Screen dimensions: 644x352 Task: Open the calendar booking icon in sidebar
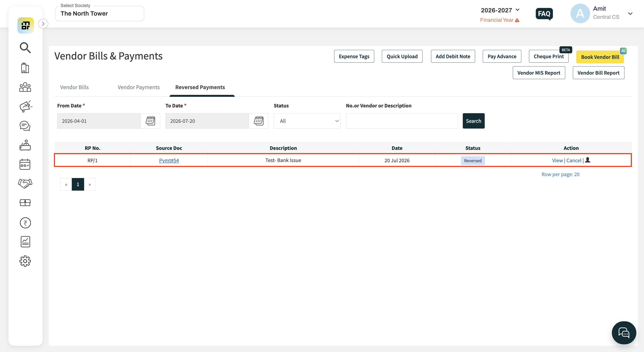[25, 164]
